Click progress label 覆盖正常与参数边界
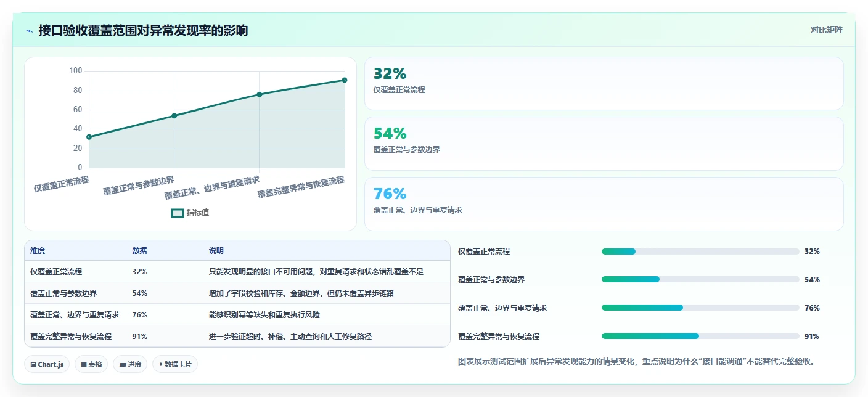 click(x=491, y=280)
